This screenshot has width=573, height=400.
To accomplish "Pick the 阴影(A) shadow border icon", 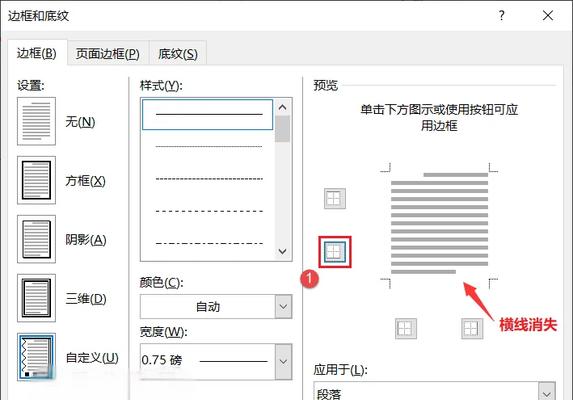I will click(x=36, y=239).
